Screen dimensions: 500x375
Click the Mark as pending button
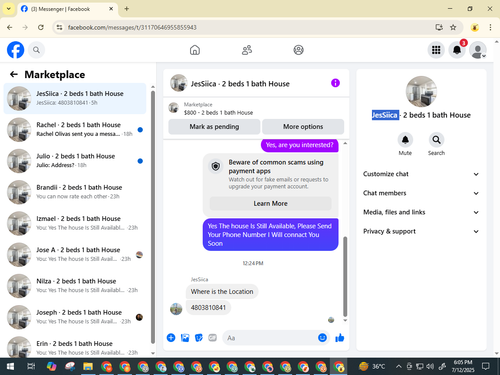point(214,127)
